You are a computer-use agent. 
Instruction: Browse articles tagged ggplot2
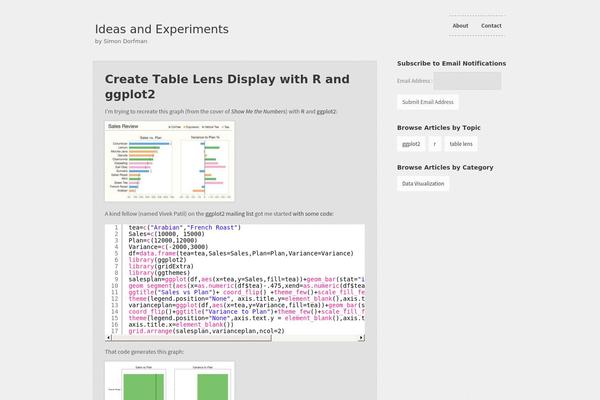(x=411, y=144)
